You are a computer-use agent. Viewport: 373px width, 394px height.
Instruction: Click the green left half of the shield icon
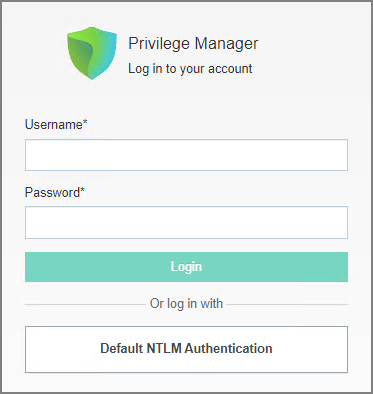(80, 53)
